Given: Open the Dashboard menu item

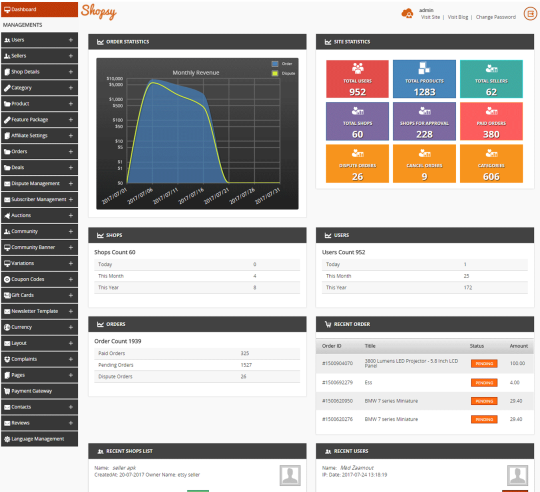Looking at the screenshot, I should coord(39,9).
